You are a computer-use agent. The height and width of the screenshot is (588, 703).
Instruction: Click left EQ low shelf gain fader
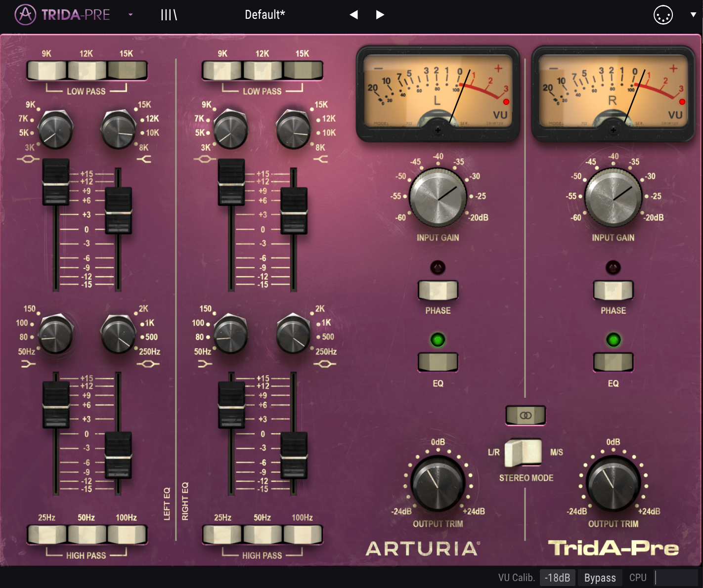(x=56, y=405)
